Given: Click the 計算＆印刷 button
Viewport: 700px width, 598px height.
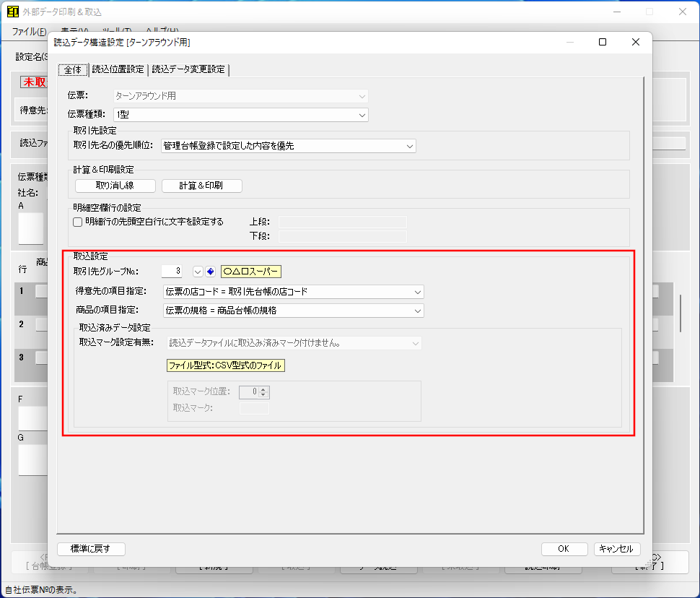Looking at the screenshot, I should (201, 186).
